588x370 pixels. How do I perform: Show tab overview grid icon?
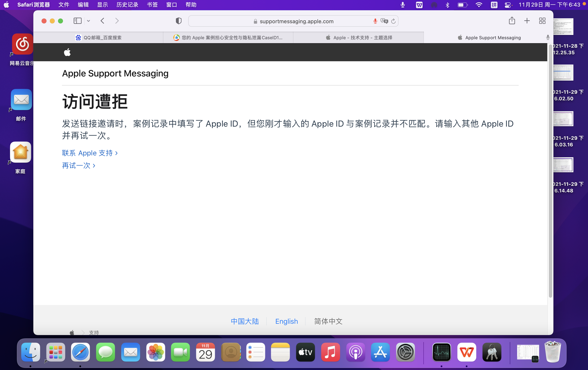pyautogui.click(x=542, y=21)
